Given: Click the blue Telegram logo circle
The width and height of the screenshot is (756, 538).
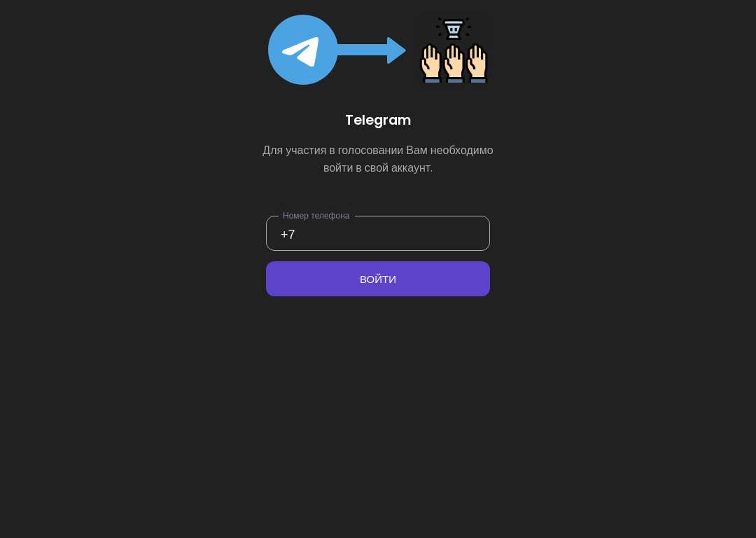Looking at the screenshot, I should (x=303, y=50).
